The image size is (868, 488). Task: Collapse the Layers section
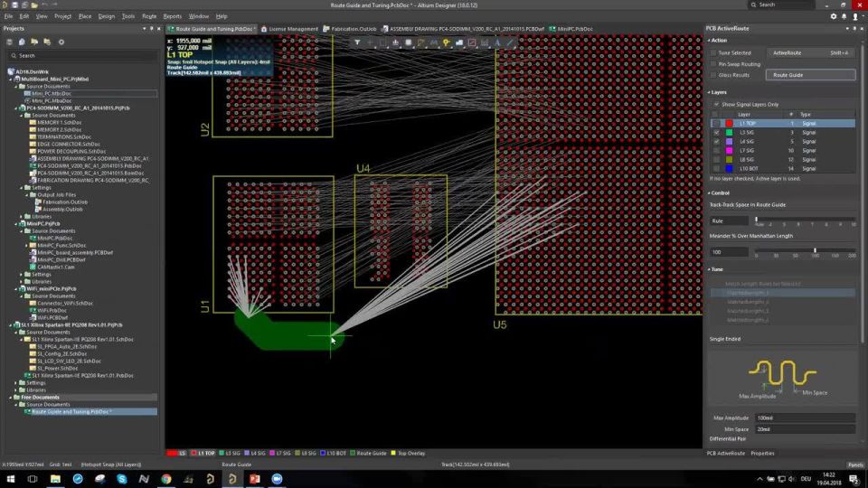point(709,92)
